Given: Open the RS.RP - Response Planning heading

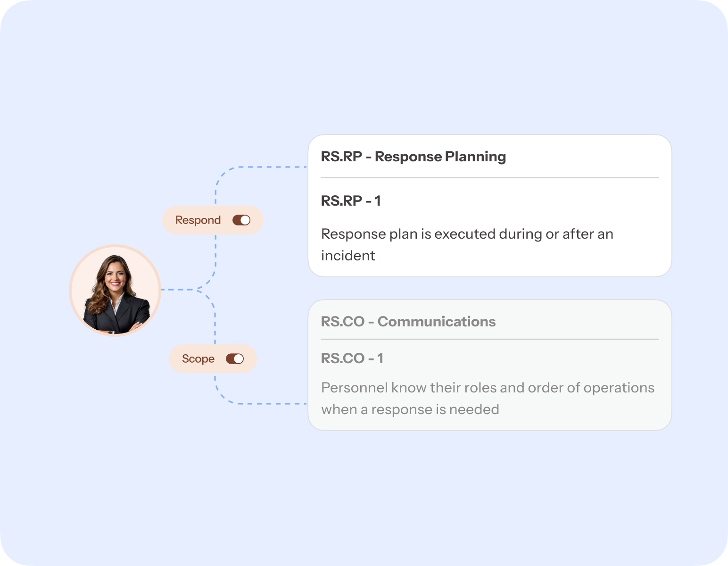Looking at the screenshot, I should pyautogui.click(x=413, y=157).
